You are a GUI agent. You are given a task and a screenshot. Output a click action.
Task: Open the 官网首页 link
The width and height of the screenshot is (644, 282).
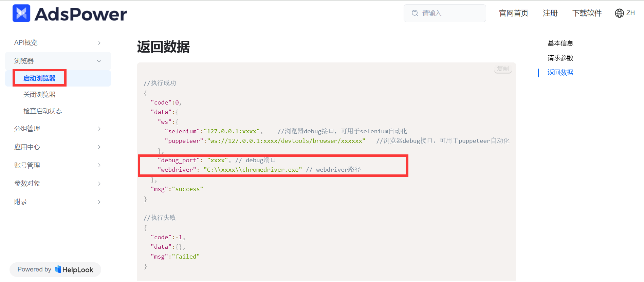point(514,13)
